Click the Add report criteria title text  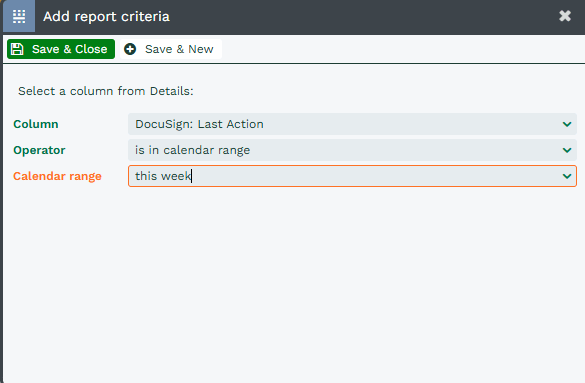coord(106,16)
